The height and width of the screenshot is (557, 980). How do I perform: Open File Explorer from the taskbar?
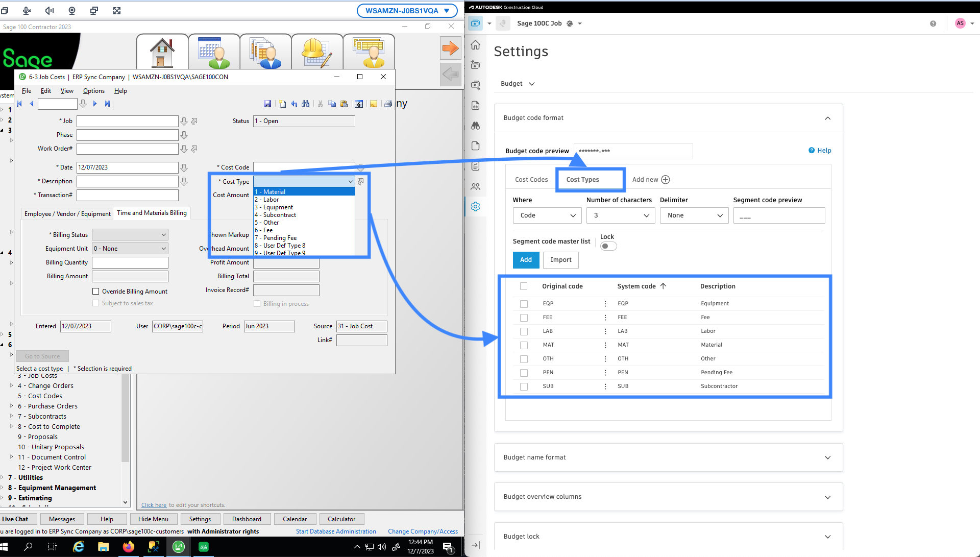point(103,547)
